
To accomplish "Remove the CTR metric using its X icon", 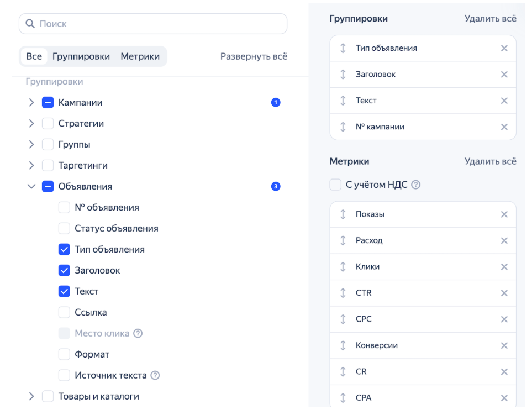I will (x=504, y=293).
